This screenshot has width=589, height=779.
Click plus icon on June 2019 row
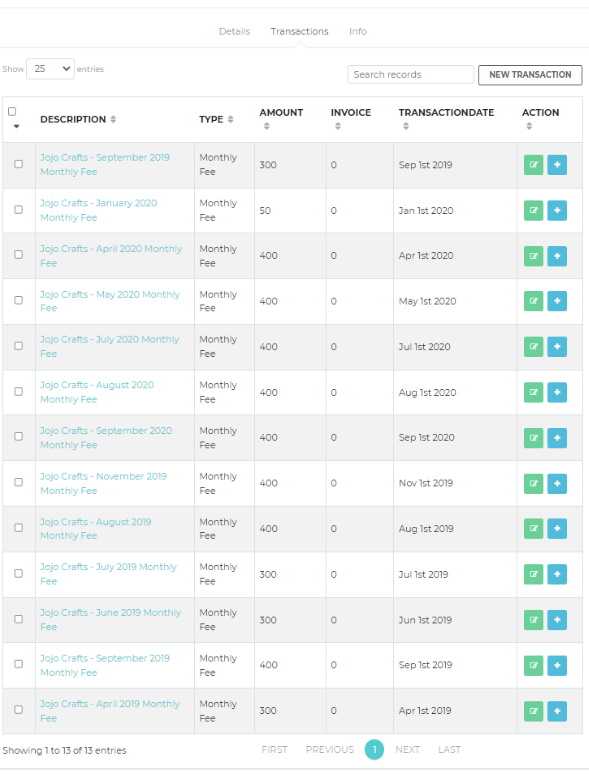[557, 620]
